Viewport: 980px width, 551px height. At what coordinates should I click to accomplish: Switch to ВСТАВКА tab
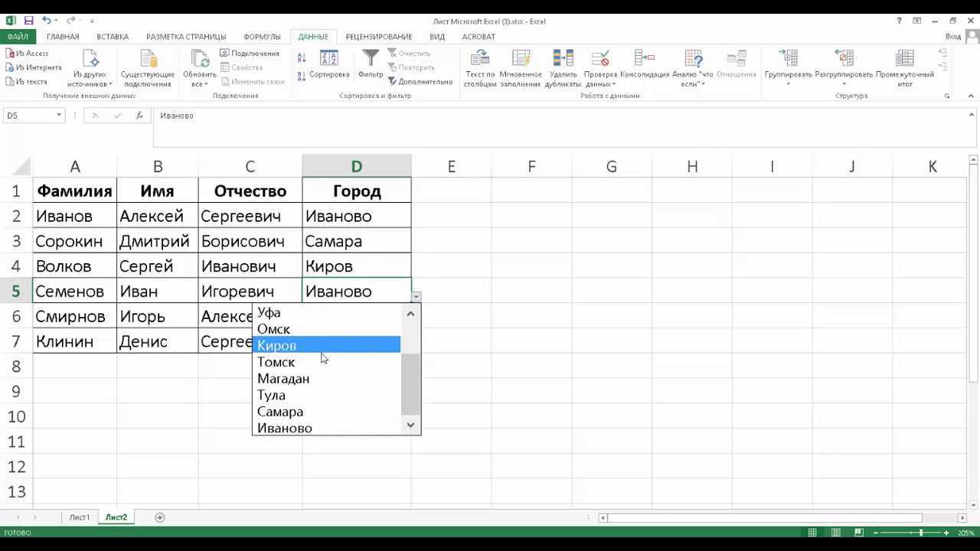[x=113, y=37]
